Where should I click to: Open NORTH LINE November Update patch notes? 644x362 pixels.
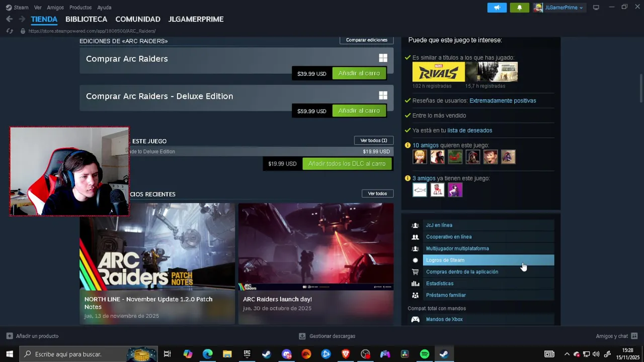157,263
